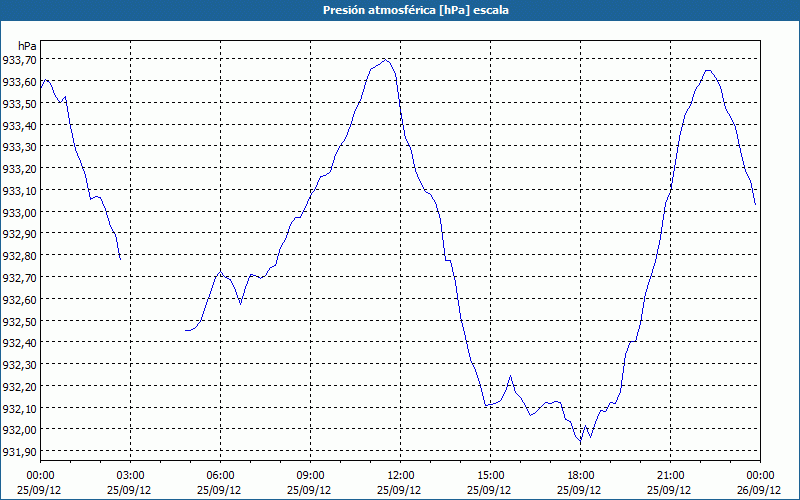Click the 932,80 y-axis value
800x500 pixels.
click(x=19, y=256)
